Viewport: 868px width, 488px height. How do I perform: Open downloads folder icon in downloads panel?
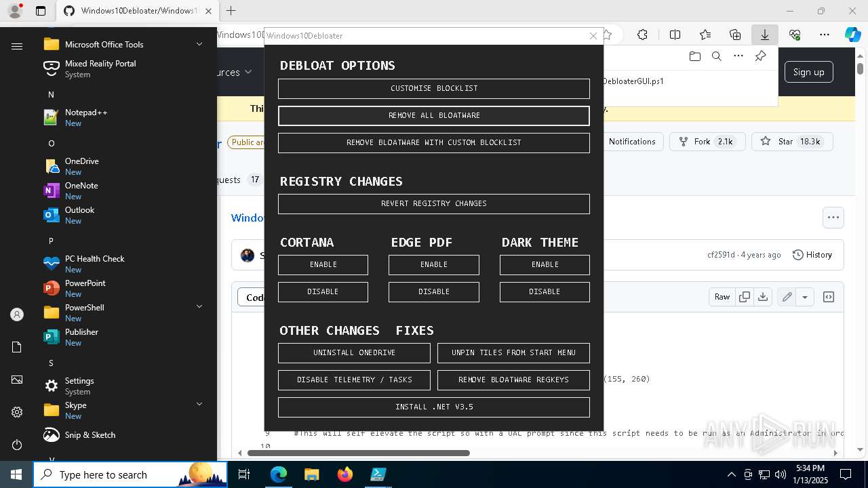[694, 56]
